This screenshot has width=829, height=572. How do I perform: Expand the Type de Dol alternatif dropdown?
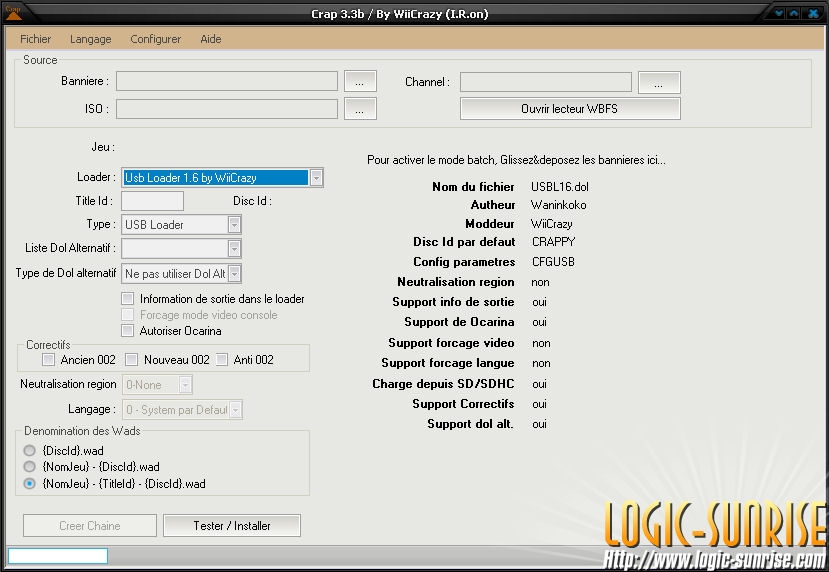click(235, 273)
